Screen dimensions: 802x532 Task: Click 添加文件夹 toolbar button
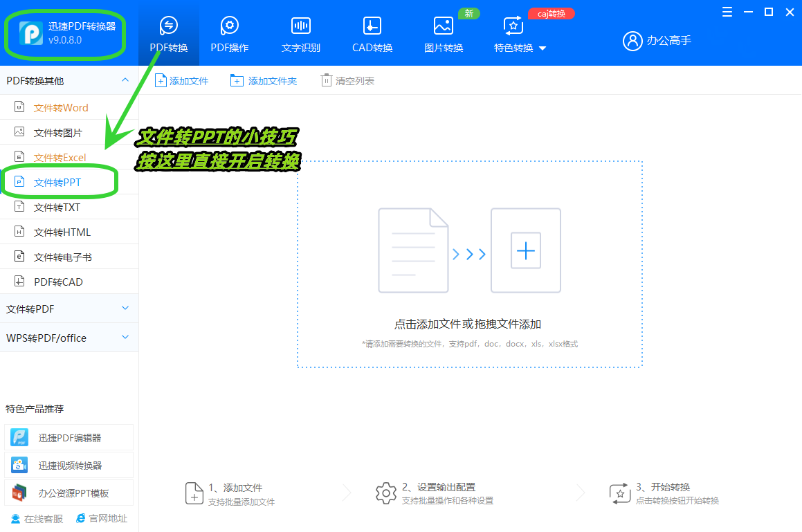264,81
